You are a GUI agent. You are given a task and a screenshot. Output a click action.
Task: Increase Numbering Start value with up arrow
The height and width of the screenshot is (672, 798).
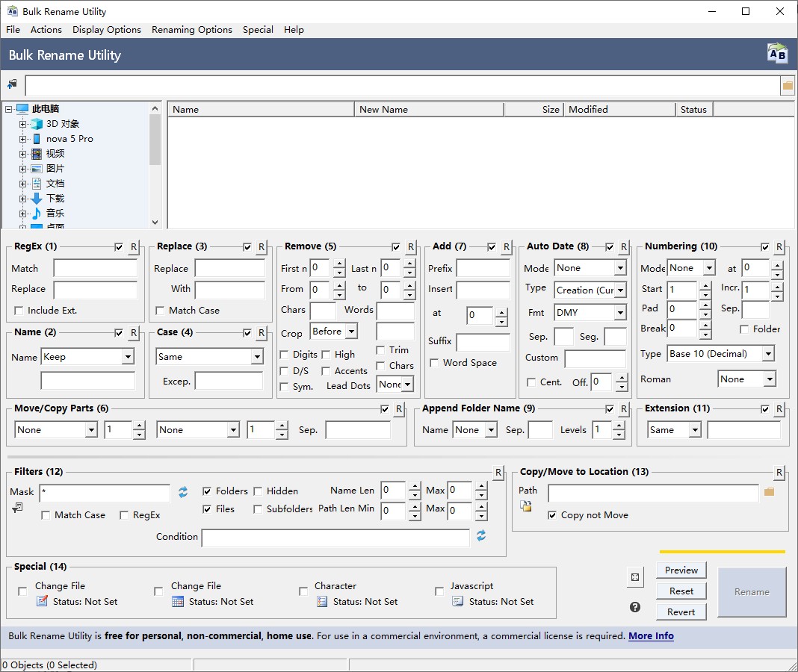705,285
